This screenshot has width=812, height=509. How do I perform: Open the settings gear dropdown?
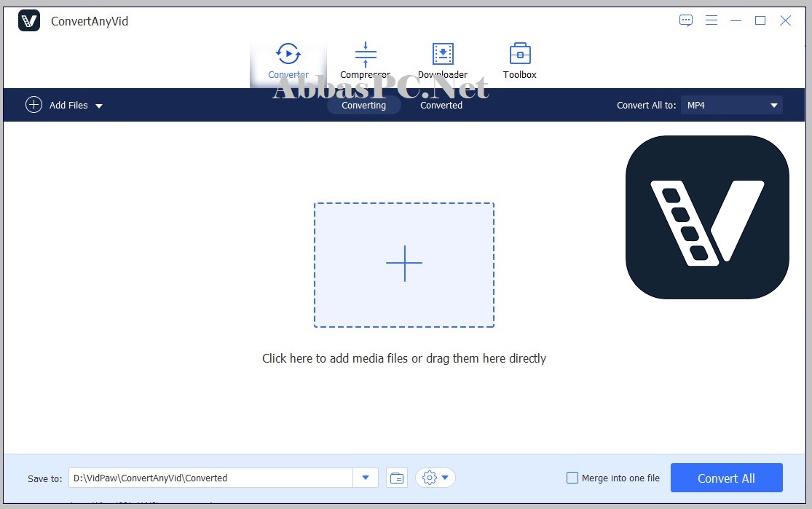(435, 478)
